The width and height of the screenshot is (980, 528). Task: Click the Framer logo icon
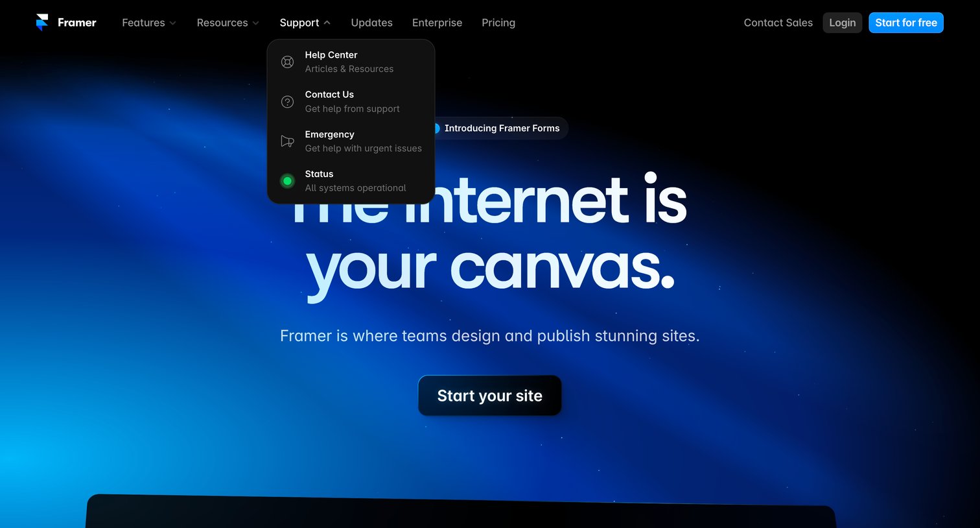click(42, 22)
